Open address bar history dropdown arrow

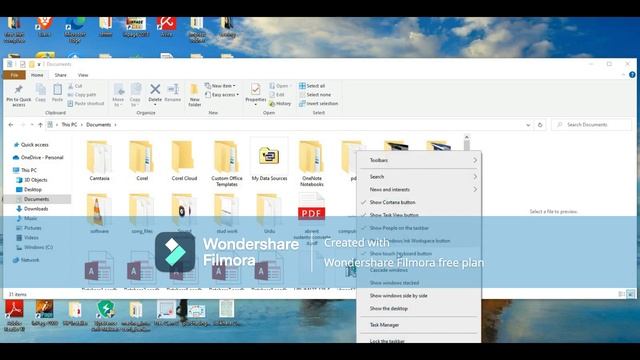tap(528, 125)
